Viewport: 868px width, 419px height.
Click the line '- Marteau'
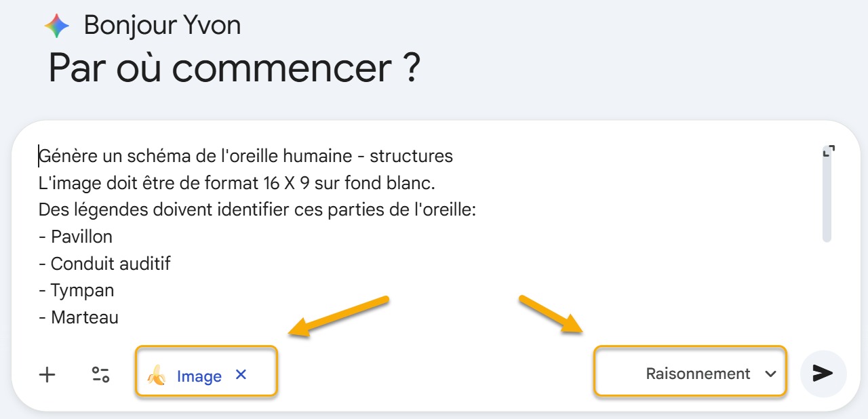click(79, 317)
